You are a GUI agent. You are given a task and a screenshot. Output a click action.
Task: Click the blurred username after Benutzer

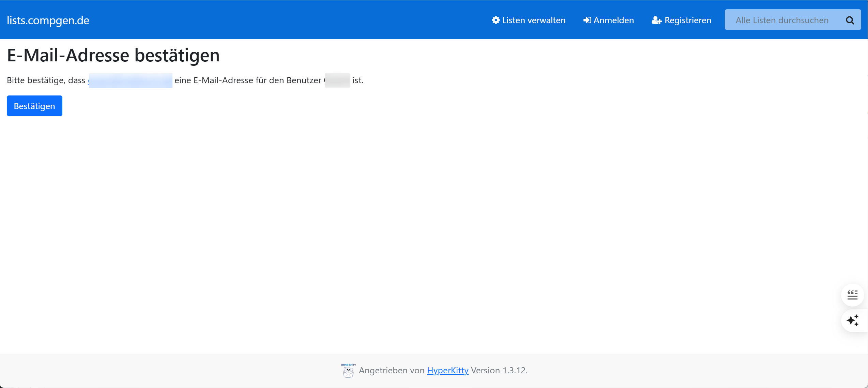[337, 80]
